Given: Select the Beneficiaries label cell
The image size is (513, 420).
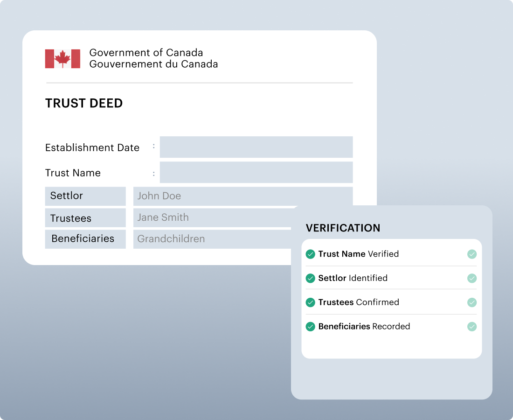Looking at the screenshot, I should point(85,239).
